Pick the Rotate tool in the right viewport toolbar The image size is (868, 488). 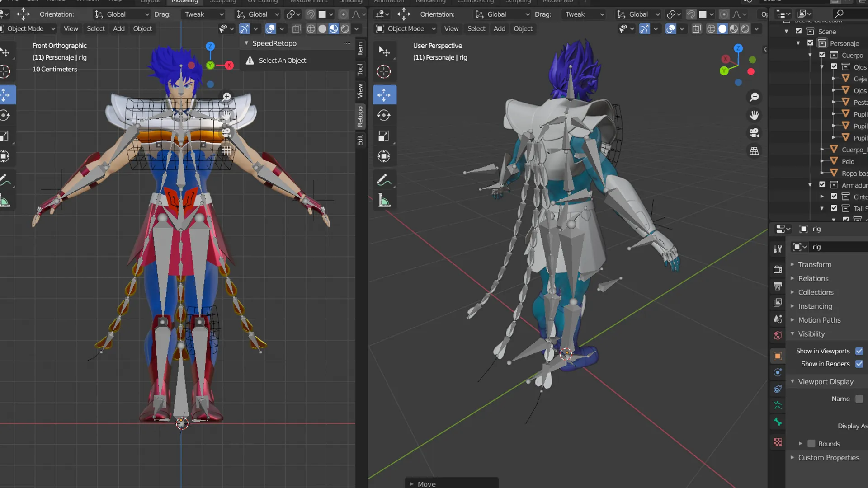(x=384, y=115)
